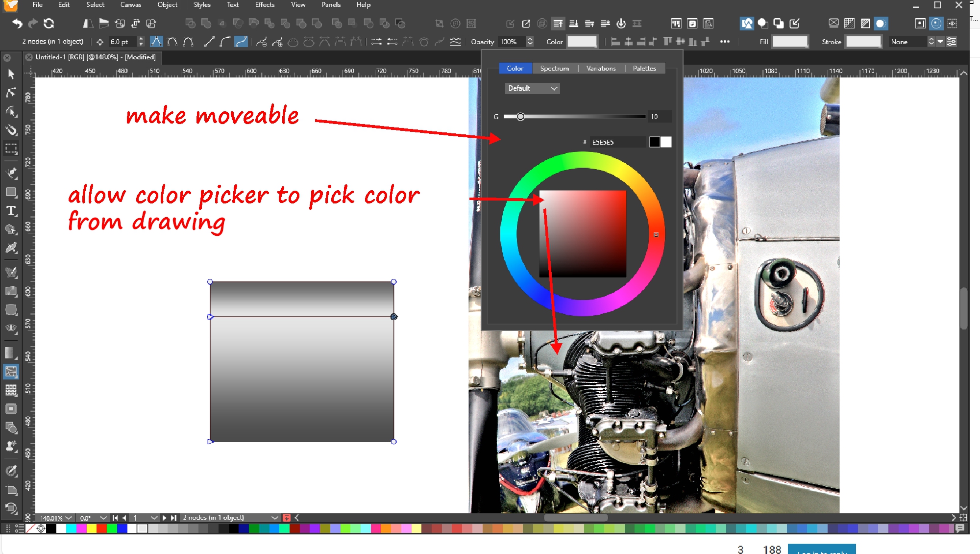Select the rectangular selection tool
Image resolution: width=980 pixels, height=554 pixels.
11,149
